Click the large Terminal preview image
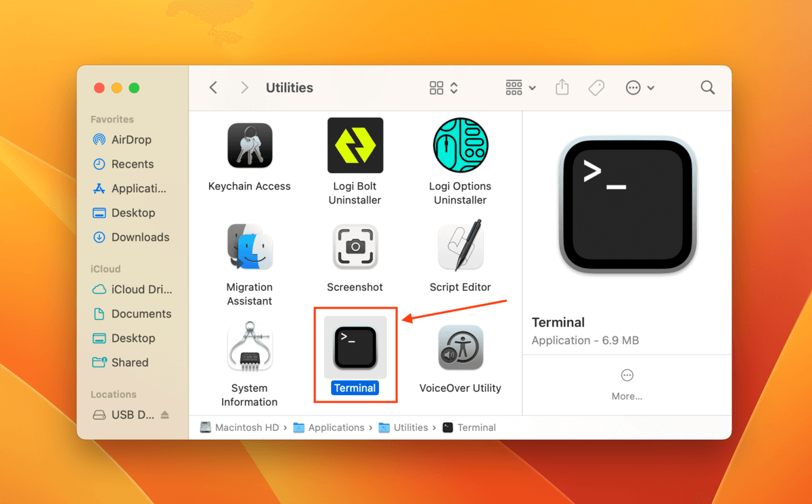 click(x=627, y=204)
